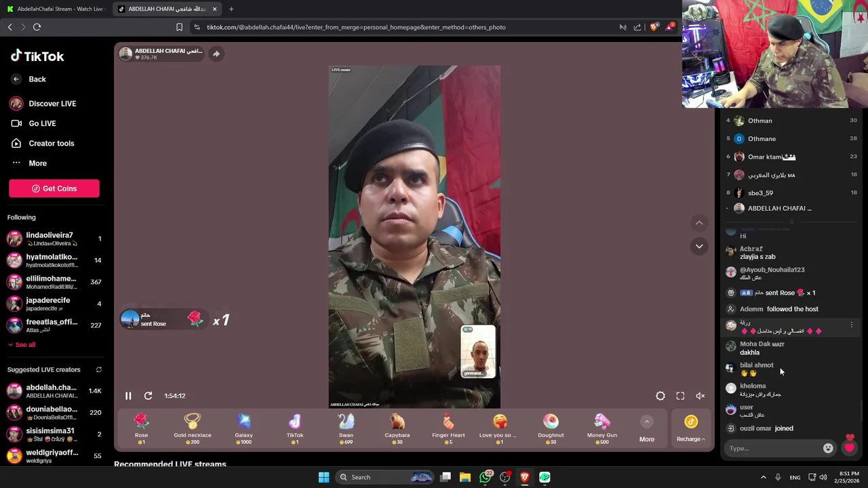Open the More sidebar menu
This screenshot has height=488, width=868.
click(29, 163)
